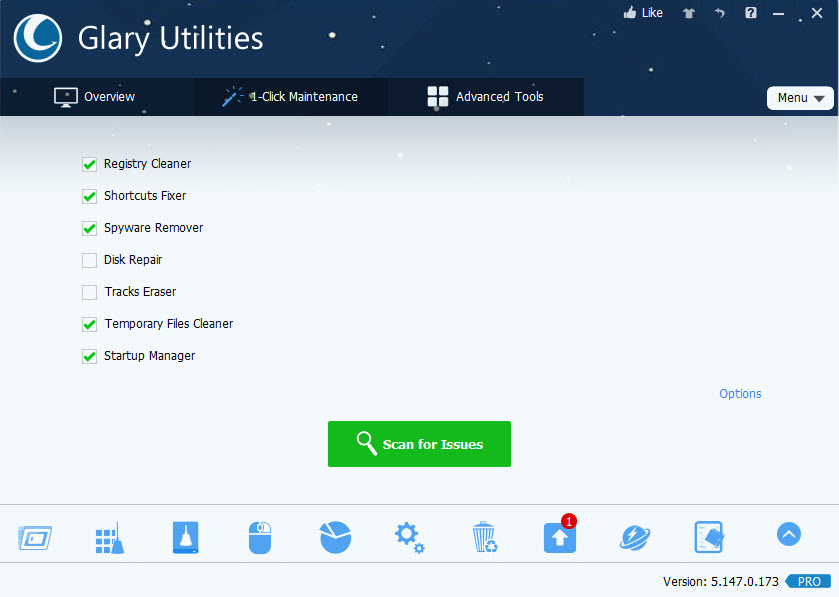
Task: Uncheck the Registry Cleaner checkbox
Action: pyautogui.click(x=89, y=164)
